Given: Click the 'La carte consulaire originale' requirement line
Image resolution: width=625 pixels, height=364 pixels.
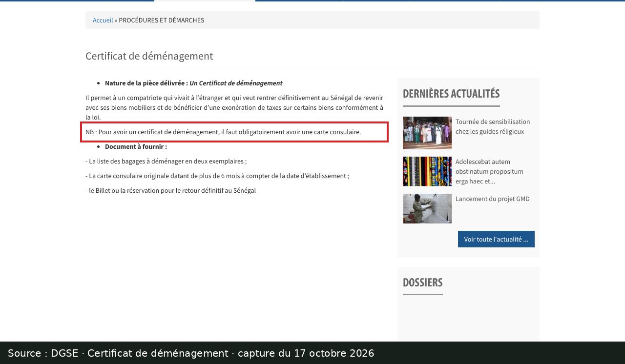Looking at the screenshot, I should [x=217, y=176].
